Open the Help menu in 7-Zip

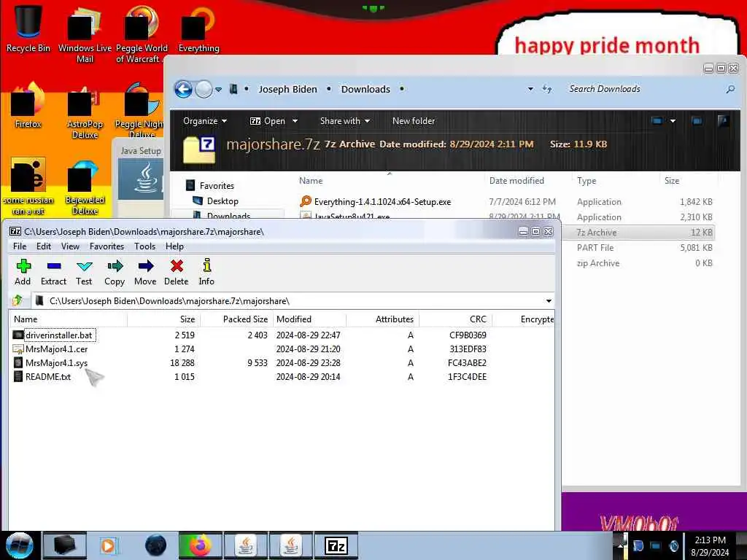[174, 246]
